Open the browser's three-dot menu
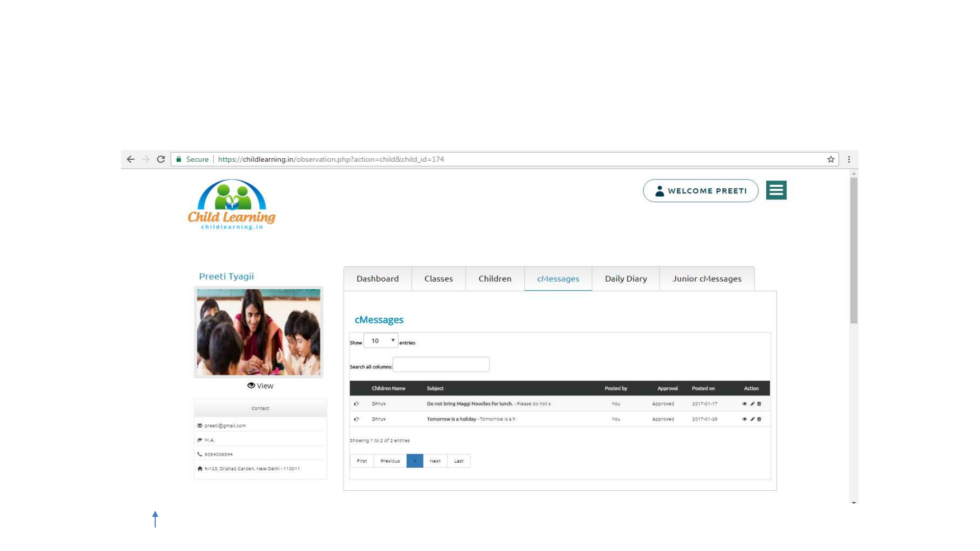This screenshot has width=980, height=551. tap(849, 159)
